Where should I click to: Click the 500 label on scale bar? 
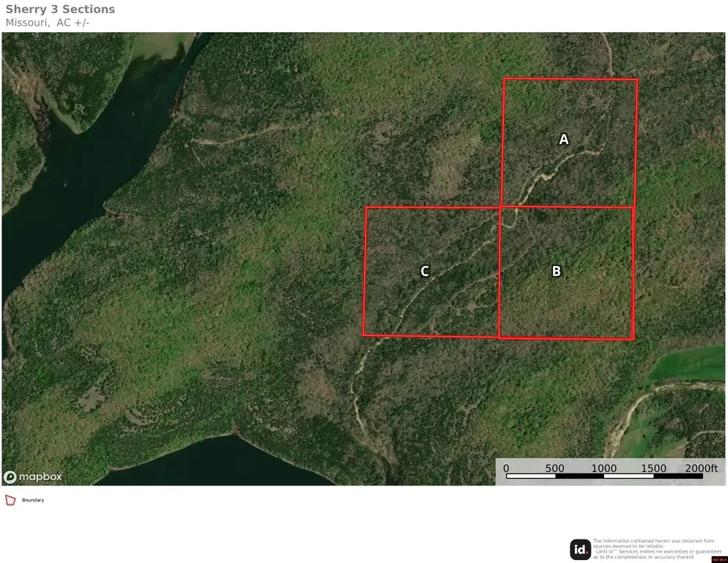point(555,468)
